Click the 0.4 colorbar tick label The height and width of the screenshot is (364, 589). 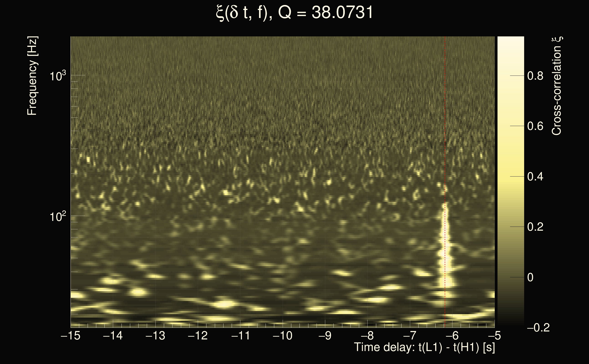pos(535,177)
